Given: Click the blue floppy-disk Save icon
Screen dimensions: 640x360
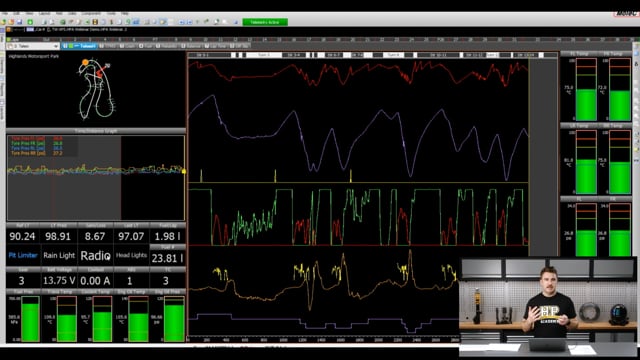Looking at the screenshot, I should point(19,22).
